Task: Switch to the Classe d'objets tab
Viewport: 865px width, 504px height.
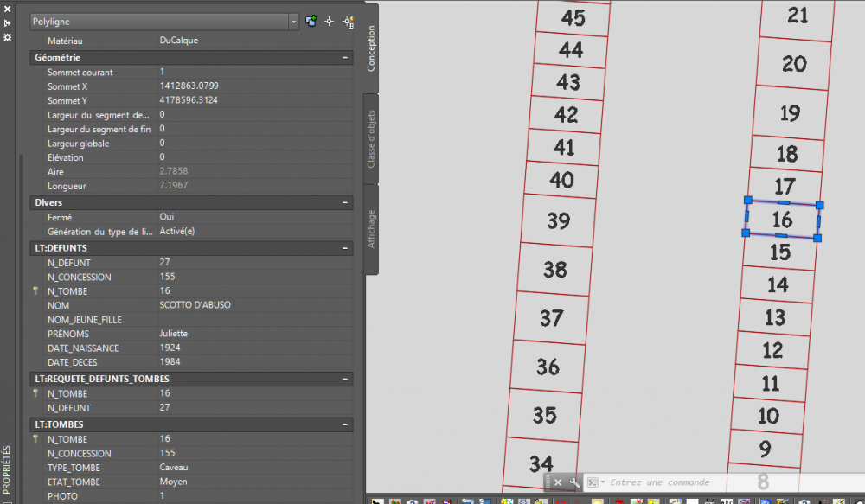Action: 371,139
